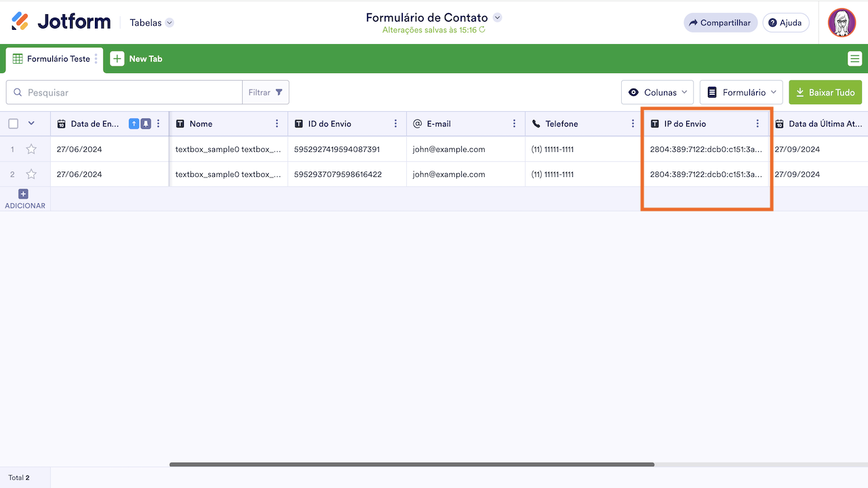This screenshot has width=868, height=488.
Task: Select the IP address cell in row 1
Action: pos(706,149)
